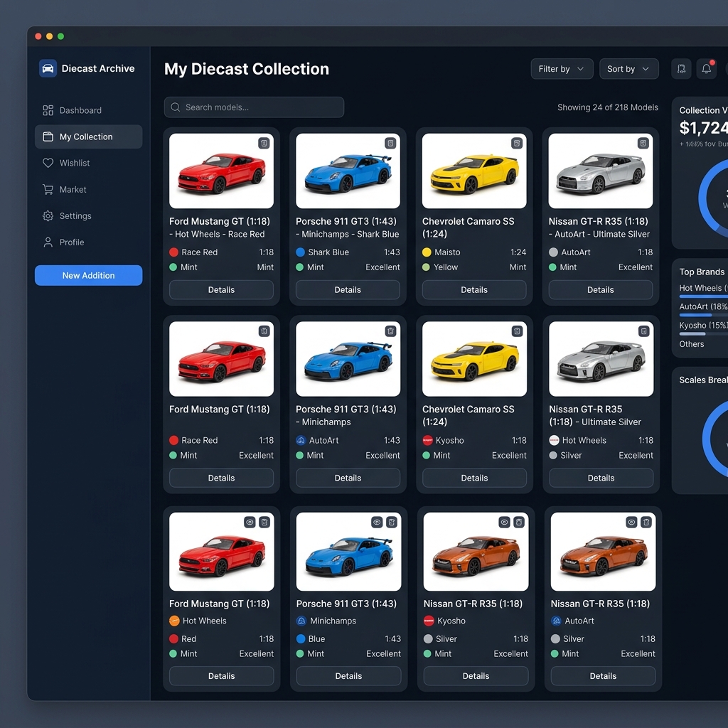
Task: Click the trash icon on the yellow Maisto Camaro card
Action: pos(517,143)
